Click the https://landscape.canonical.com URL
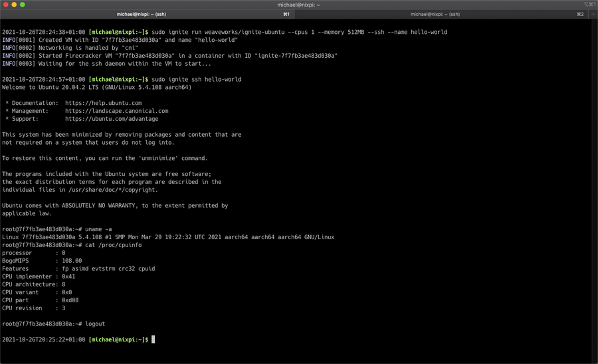 pyautogui.click(x=117, y=111)
